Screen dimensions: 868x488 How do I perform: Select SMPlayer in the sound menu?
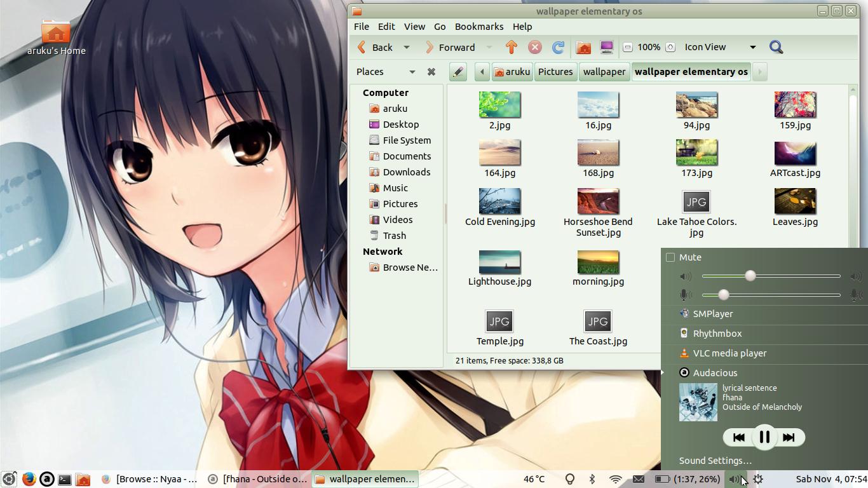764,314
